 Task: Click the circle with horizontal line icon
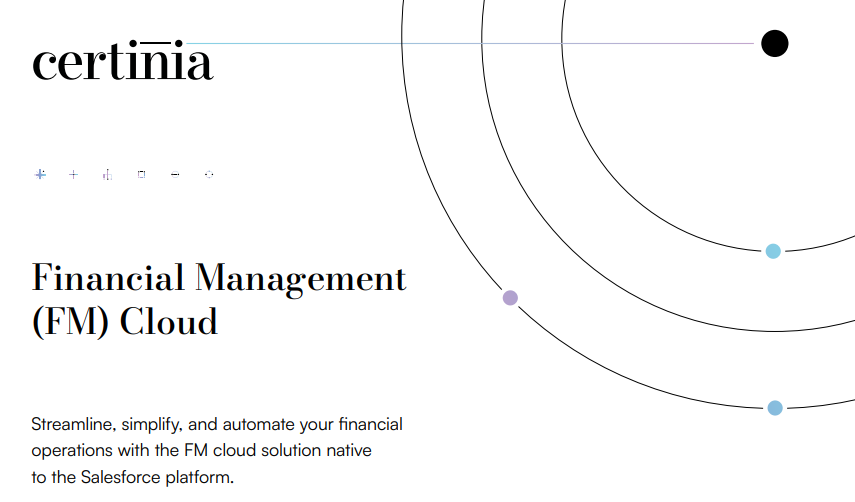175,174
